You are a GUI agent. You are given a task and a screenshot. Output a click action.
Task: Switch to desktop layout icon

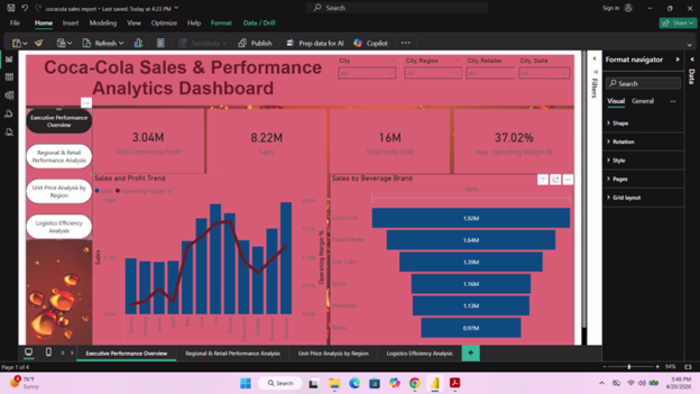coord(29,352)
